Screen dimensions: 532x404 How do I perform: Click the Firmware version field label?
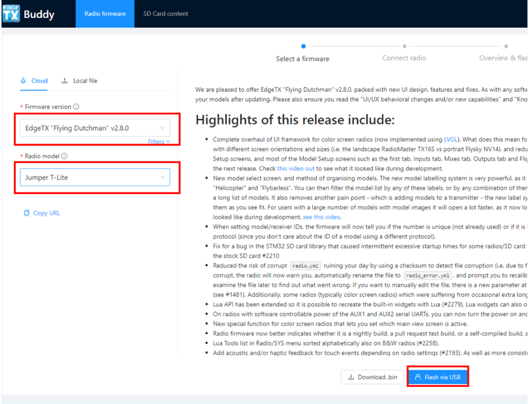point(48,106)
